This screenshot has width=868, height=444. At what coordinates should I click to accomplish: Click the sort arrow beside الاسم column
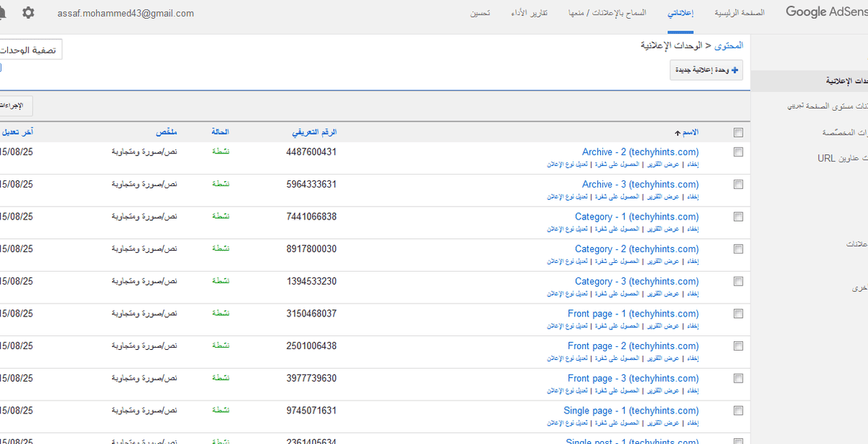click(x=676, y=133)
